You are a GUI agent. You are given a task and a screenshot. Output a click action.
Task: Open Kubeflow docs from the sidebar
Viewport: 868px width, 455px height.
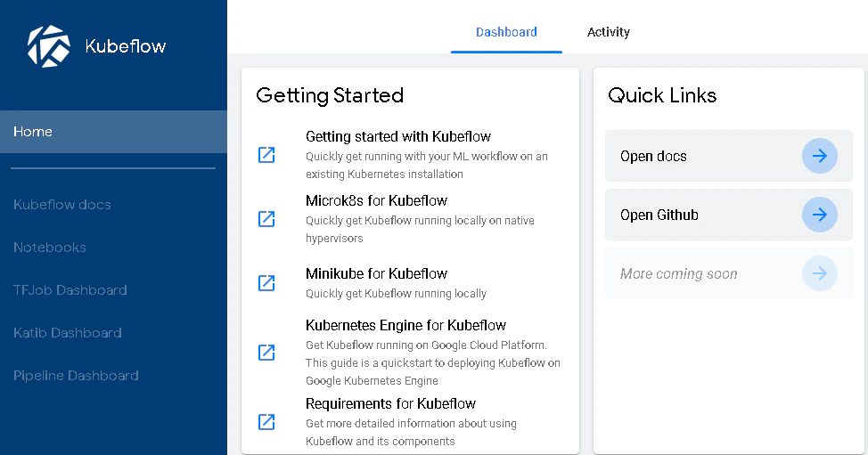[62, 205]
